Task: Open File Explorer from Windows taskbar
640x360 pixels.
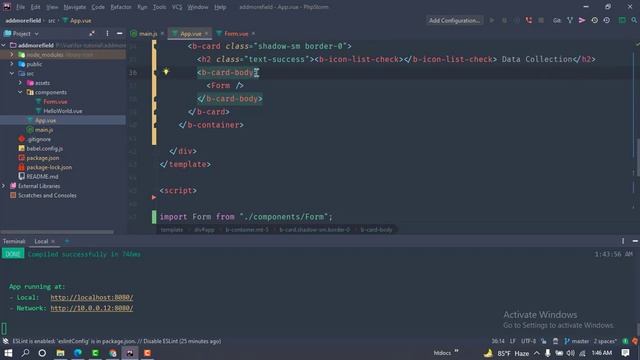Action: [x=60, y=353]
